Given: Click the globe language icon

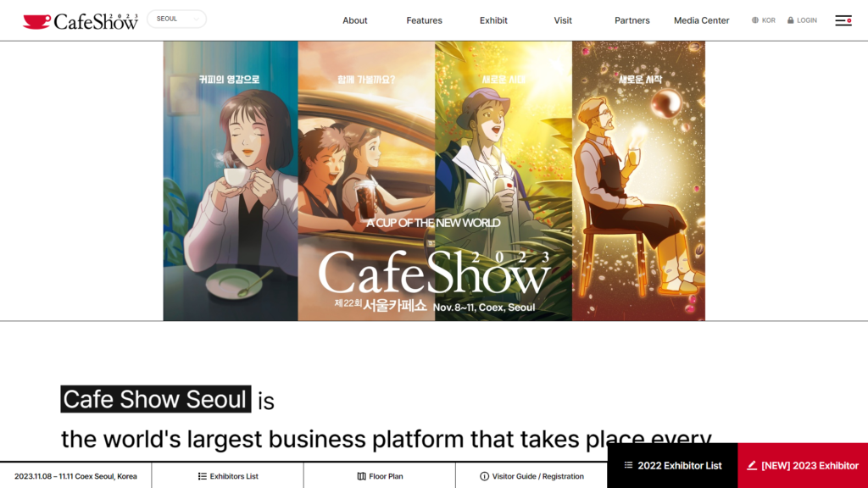Looking at the screenshot, I should (x=755, y=20).
